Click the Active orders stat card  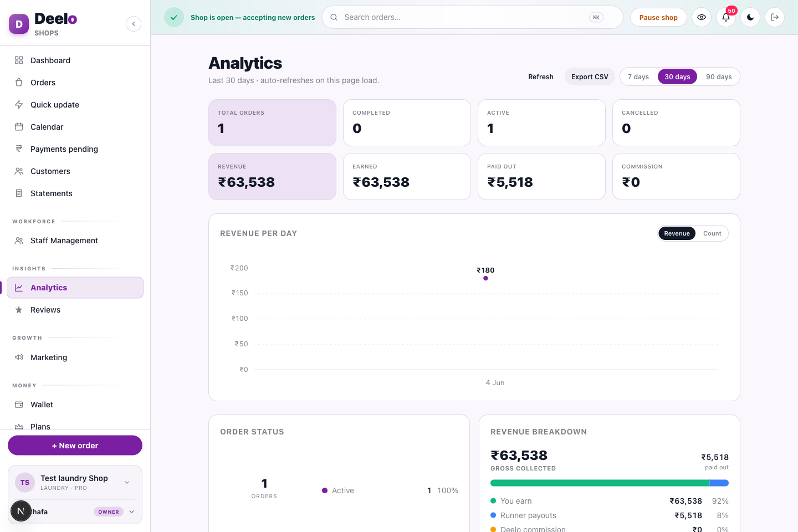541,122
